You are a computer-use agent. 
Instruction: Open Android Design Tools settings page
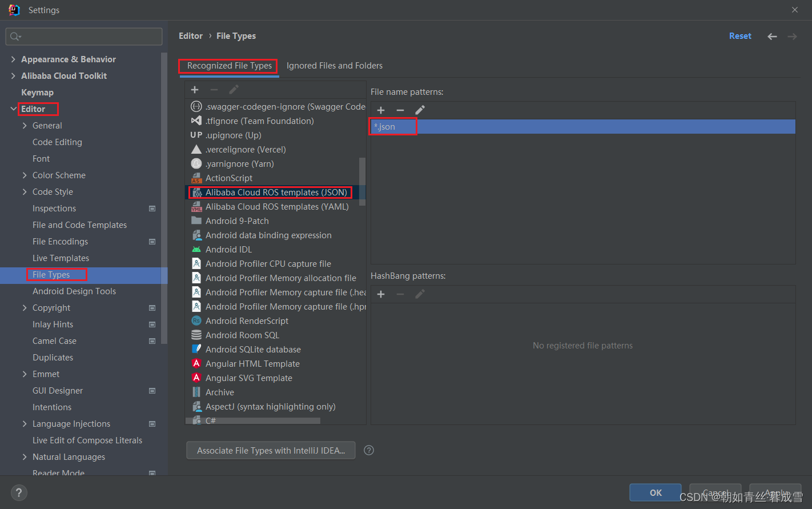(74, 291)
